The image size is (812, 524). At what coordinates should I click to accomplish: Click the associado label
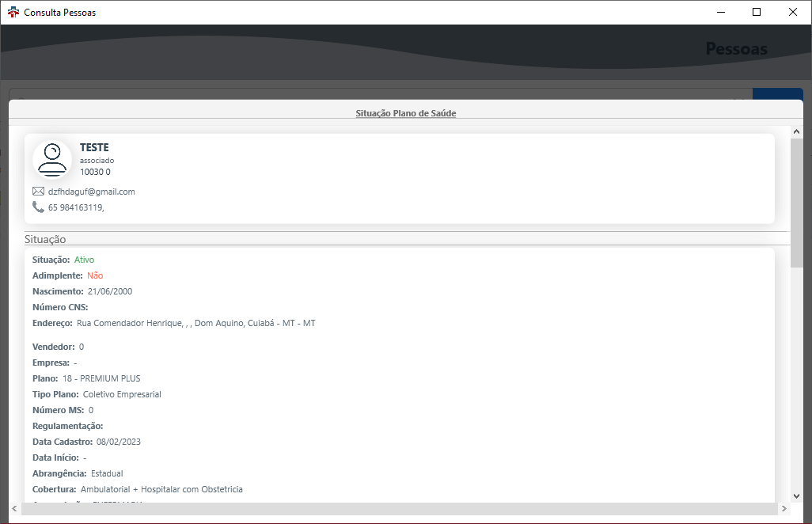click(97, 161)
